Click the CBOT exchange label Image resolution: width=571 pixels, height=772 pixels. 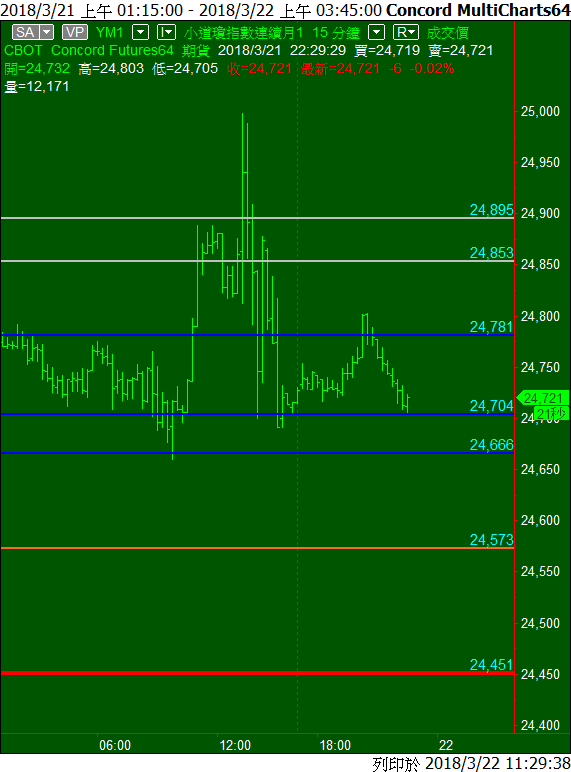23,50
